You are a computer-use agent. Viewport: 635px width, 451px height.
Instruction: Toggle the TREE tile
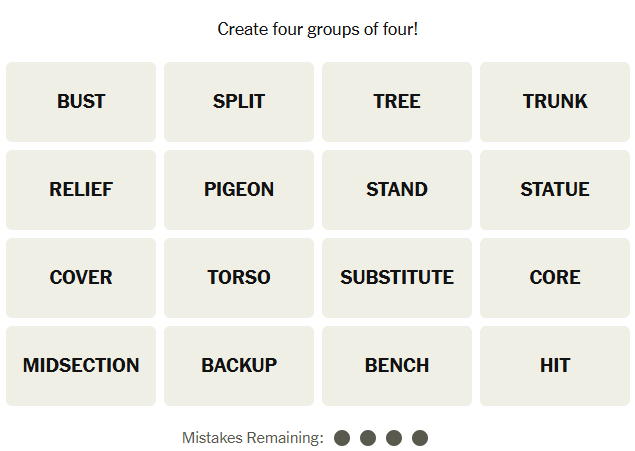[397, 102]
